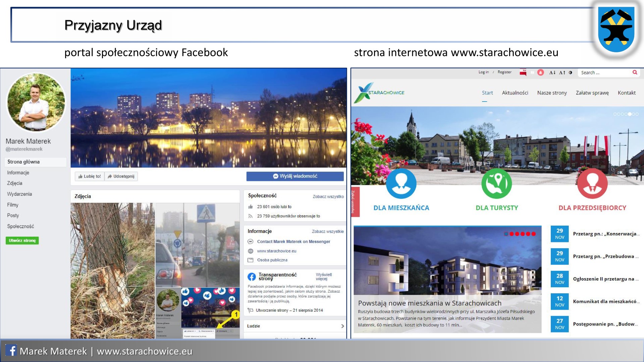Image resolution: width=644 pixels, height=362 pixels.
Task: Select the first hero slider dot
Action: (615, 114)
